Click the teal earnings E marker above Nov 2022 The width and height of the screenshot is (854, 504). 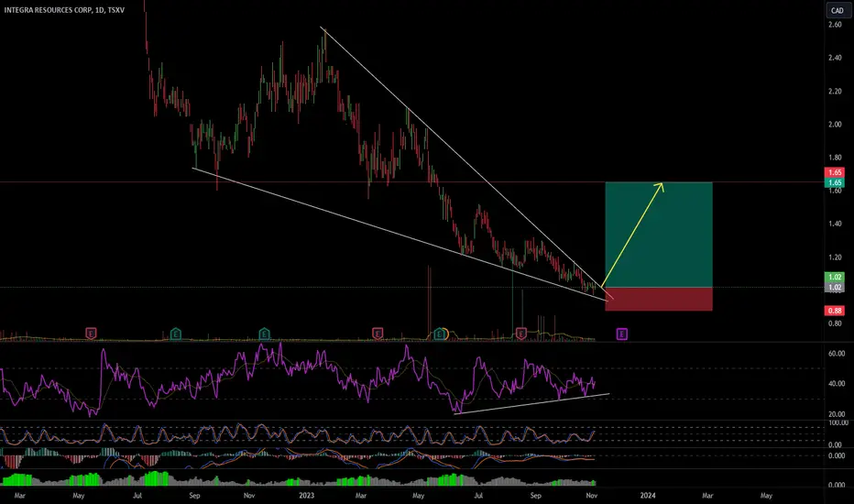coord(264,334)
